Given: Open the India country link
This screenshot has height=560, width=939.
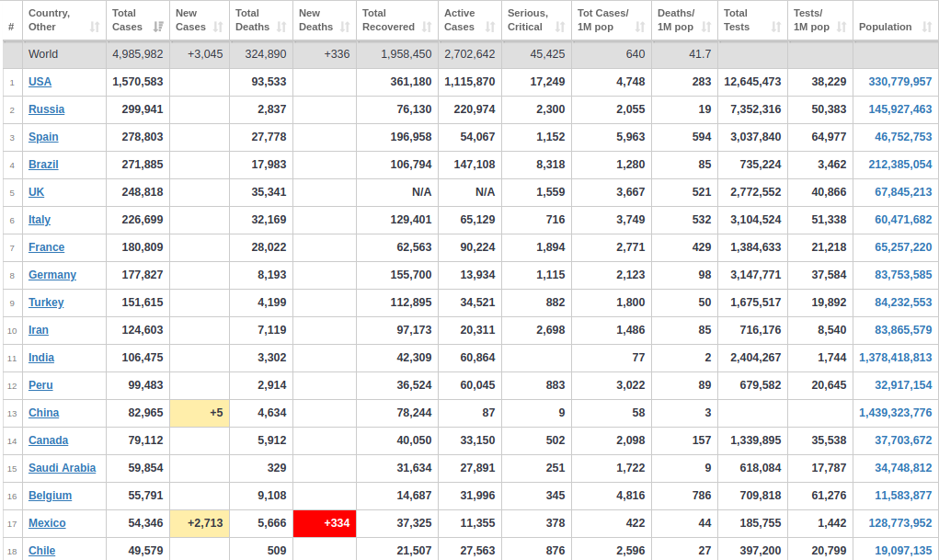Looking at the screenshot, I should (x=41, y=358).
